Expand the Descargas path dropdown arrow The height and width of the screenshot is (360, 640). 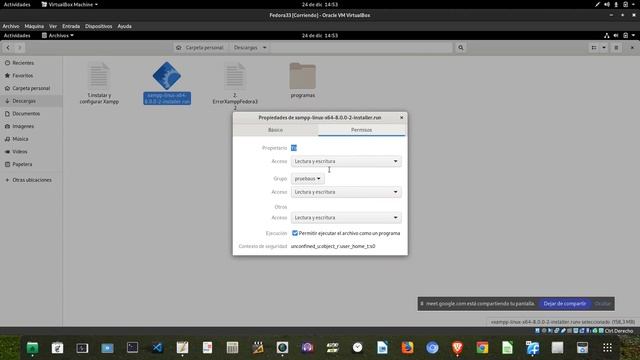point(264,48)
